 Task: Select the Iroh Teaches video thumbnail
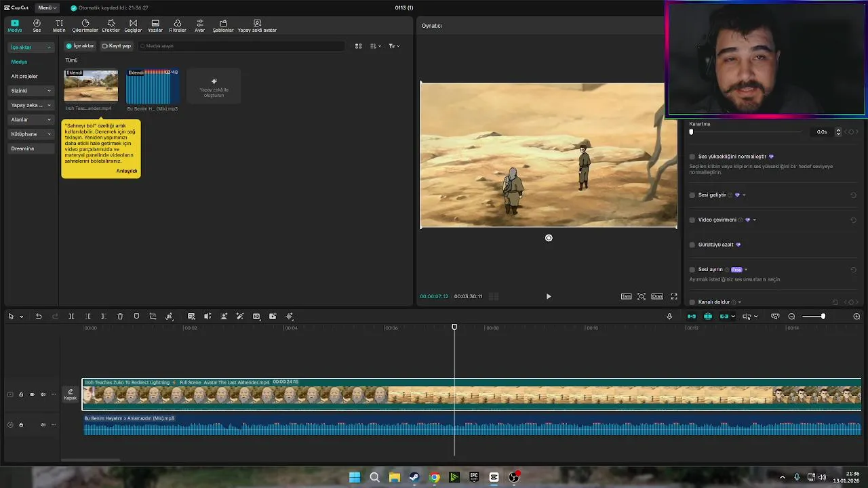click(91, 85)
